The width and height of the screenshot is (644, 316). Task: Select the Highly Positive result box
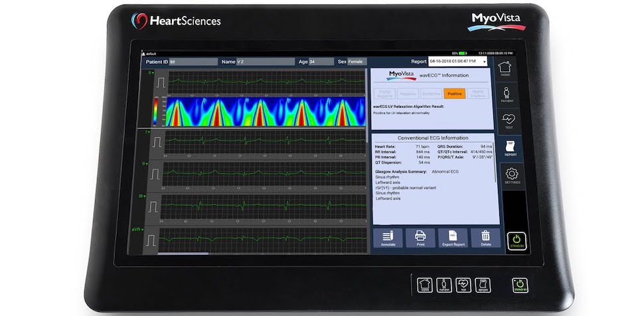coord(478,94)
